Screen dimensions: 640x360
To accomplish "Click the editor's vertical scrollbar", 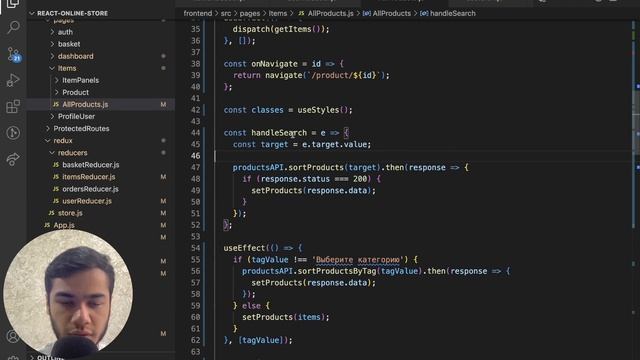I will click(636, 122).
